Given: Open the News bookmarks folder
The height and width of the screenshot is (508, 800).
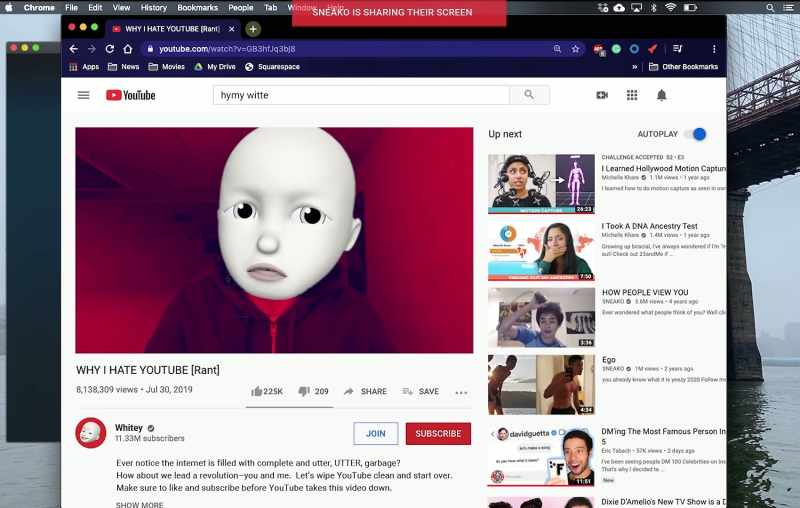Looking at the screenshot, I should point(123,67).
